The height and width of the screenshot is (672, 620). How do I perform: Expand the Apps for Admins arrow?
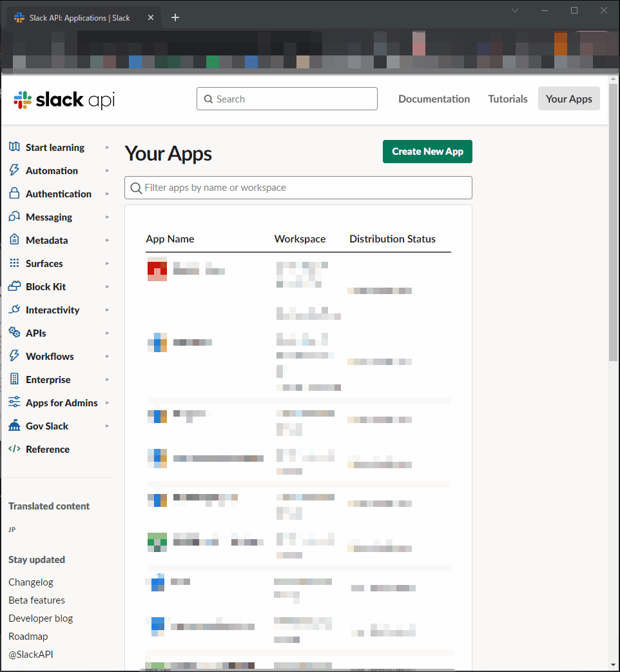click(107, 402)
